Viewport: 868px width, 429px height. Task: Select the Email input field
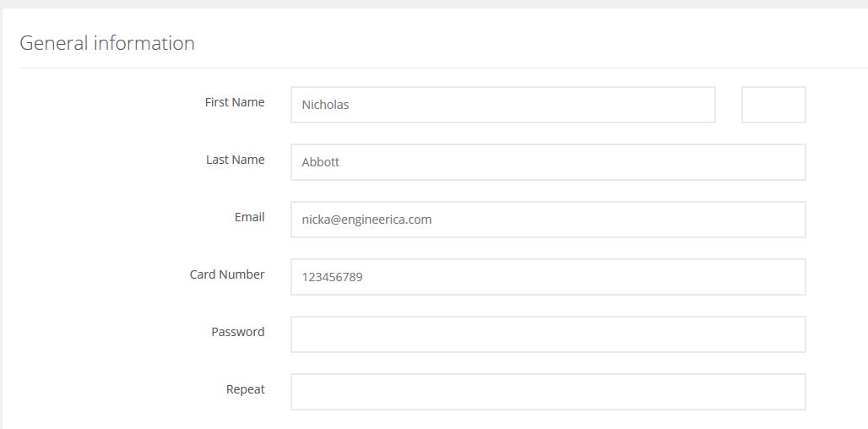coord(548,220)
